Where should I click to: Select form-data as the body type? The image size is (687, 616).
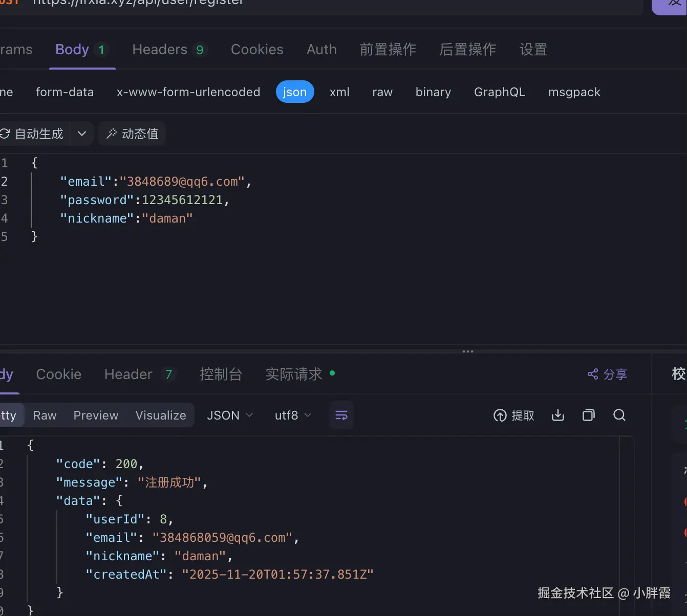(65, 92)
